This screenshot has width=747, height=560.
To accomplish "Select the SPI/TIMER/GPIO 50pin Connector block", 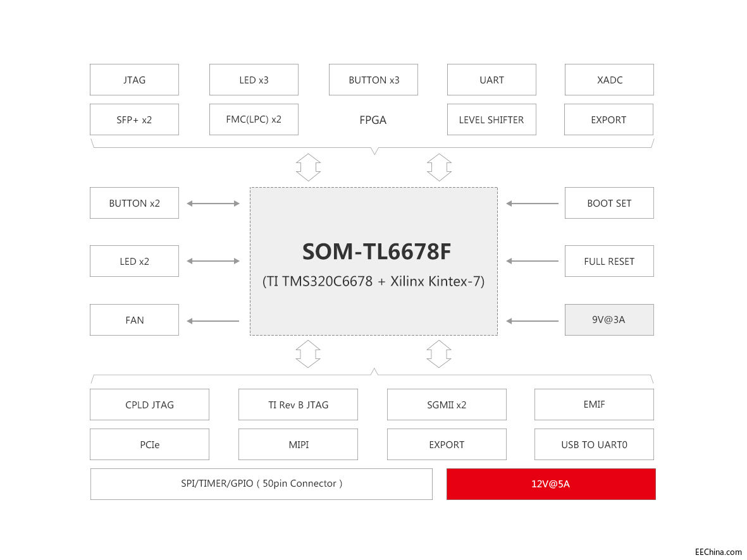I will 262,484.
